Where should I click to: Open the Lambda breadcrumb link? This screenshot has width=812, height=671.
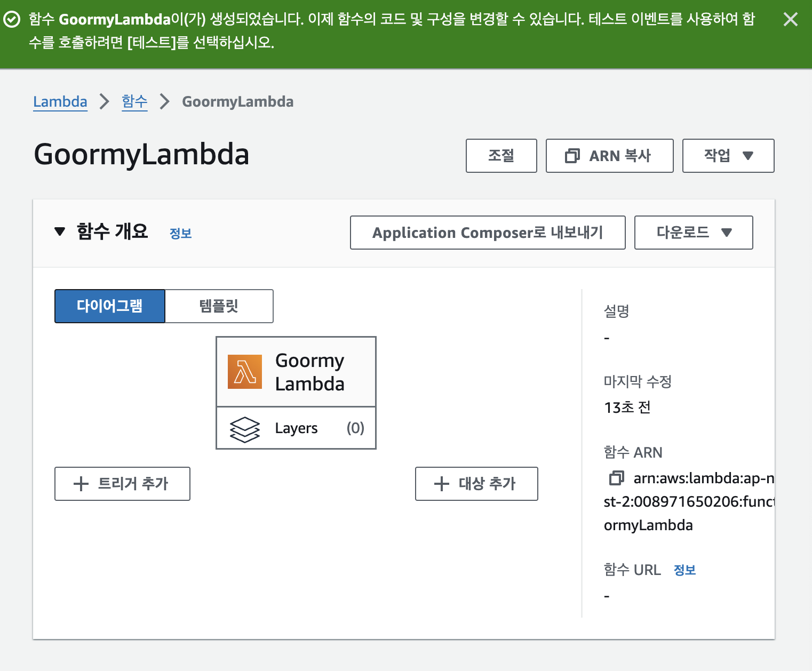point(60,101)
